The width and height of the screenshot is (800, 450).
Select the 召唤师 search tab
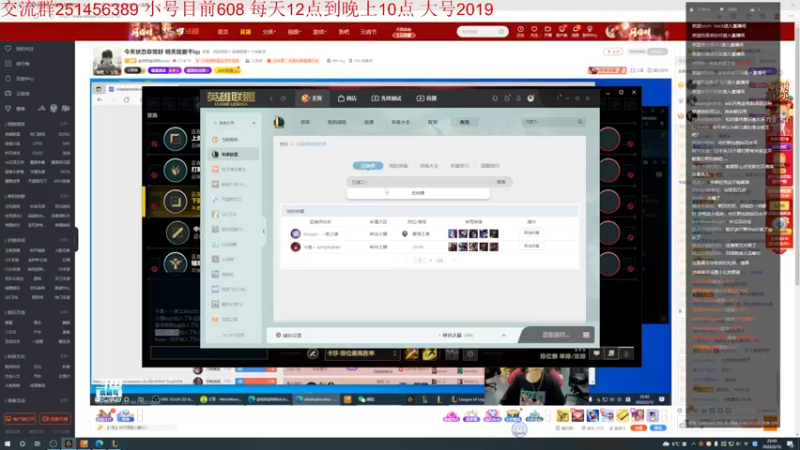[x=368, y=166]
